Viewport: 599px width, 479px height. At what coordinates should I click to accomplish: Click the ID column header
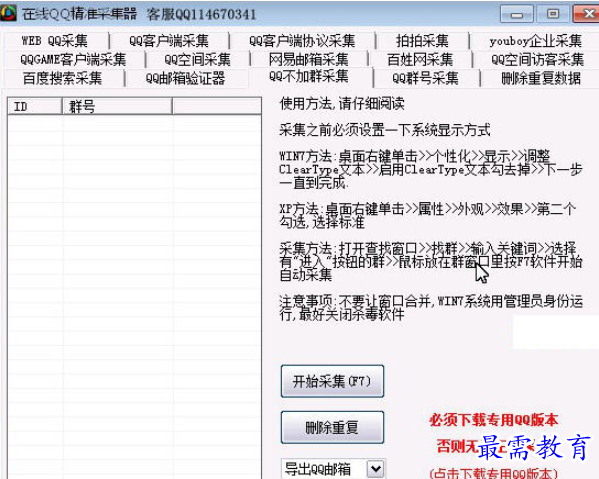35,106
